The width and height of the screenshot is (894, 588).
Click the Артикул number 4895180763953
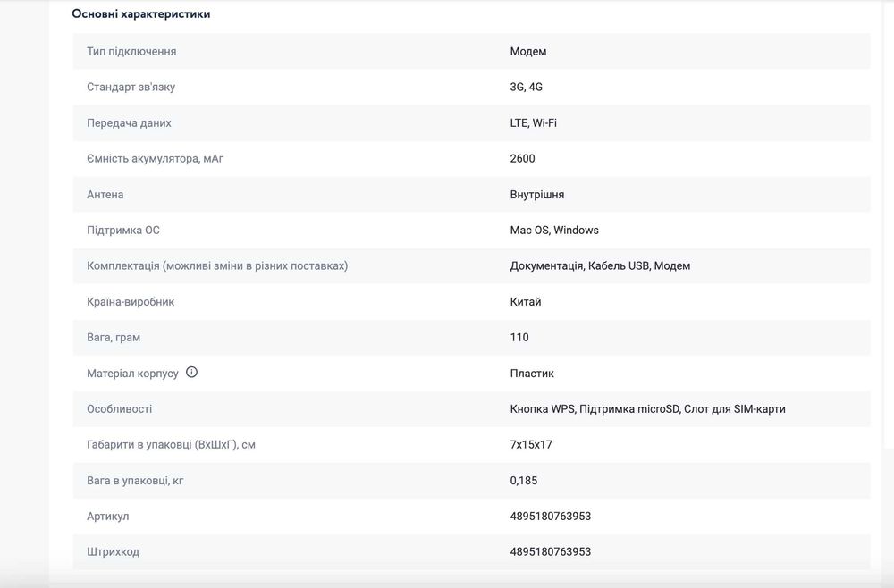tap(551, 517)
